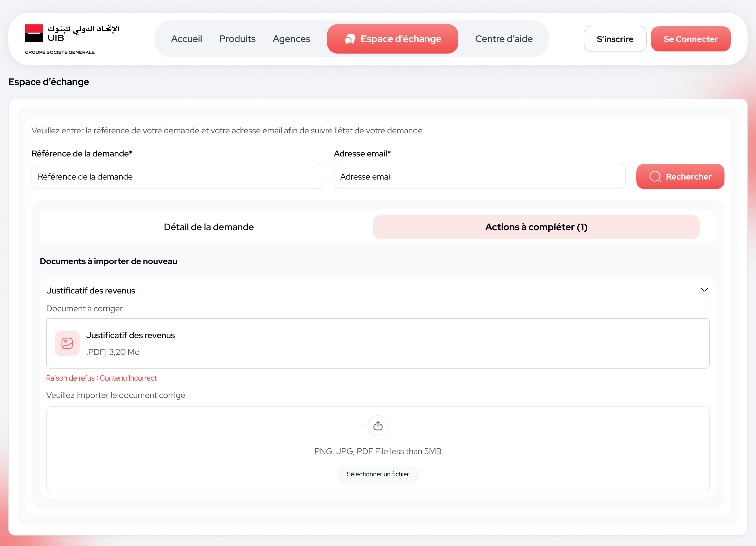Click the chat bubble icon in Espace d'échange
The height and width of the screenshot is (546, 756).
(x=350, y=39)
